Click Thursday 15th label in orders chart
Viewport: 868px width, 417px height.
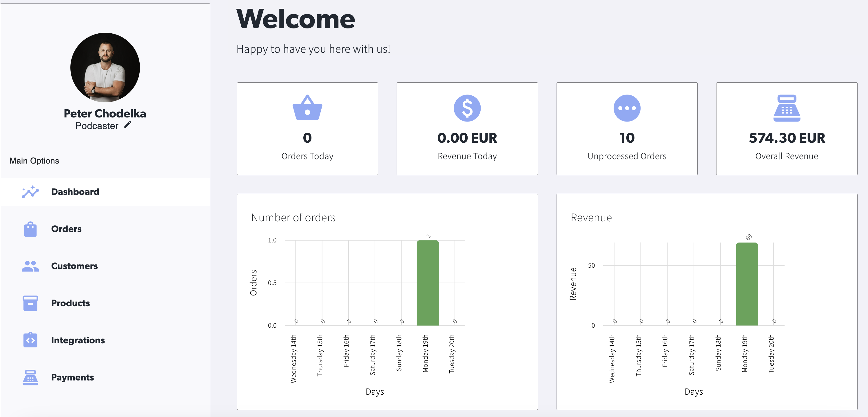click(320, 355)
